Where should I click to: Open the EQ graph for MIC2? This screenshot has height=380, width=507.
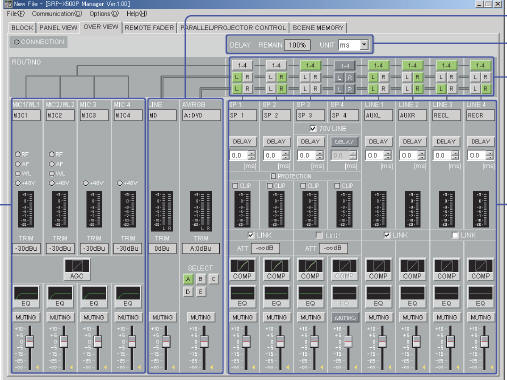pos(60,296)
